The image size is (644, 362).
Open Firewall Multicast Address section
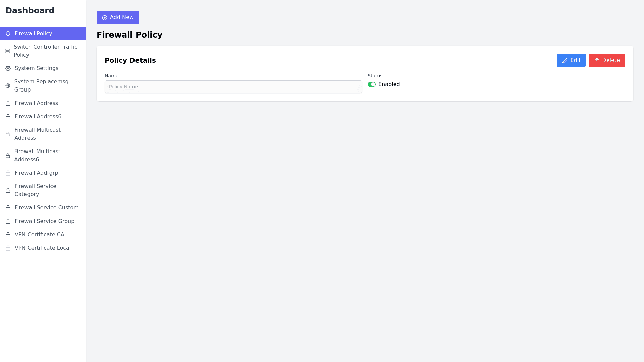click(38, 134)
